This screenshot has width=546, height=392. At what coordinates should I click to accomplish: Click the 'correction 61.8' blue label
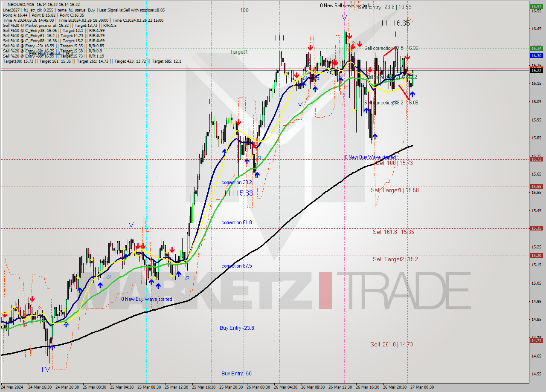tap(237, 222)
